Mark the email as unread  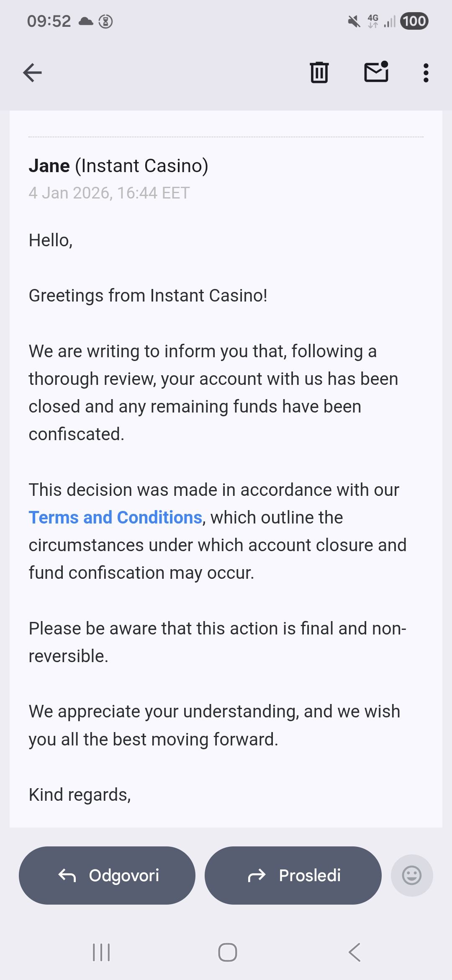point(376,72)
